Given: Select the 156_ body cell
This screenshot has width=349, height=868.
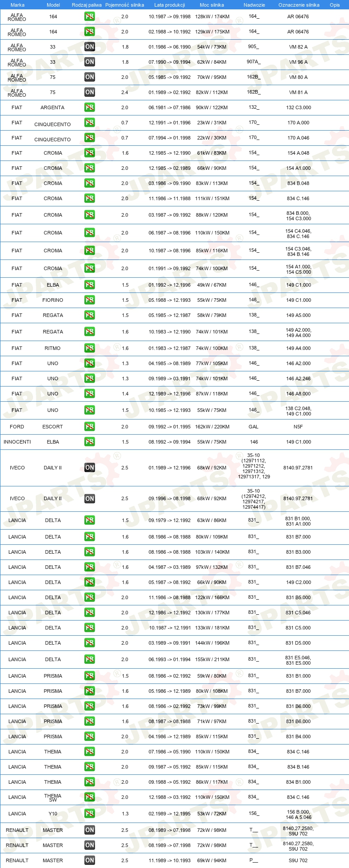Looking at the screenshot, I should click(x=253, y=813).
